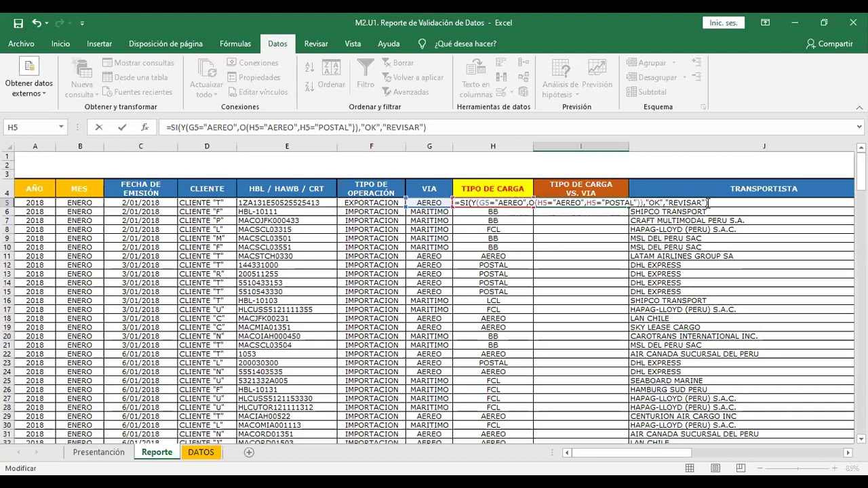Click Fuentes recientes
868x488 pixels.
point(138,92)
